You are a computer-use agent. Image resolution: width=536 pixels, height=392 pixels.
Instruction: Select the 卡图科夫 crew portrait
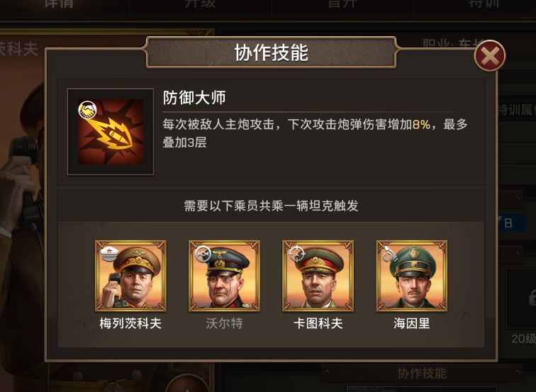tap(318, 276)
